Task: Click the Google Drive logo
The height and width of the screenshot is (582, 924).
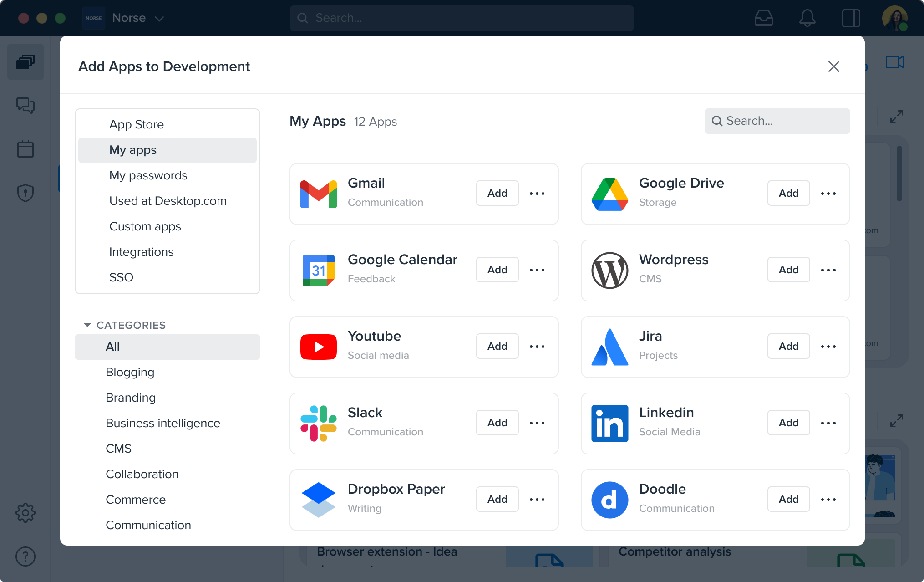Action: [609, 193]
